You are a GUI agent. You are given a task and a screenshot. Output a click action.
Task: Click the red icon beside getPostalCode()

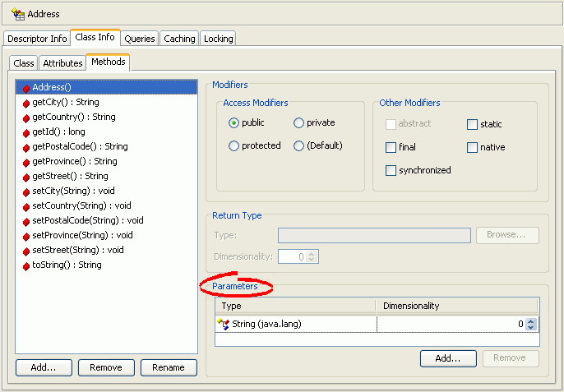tap(26, 147)
